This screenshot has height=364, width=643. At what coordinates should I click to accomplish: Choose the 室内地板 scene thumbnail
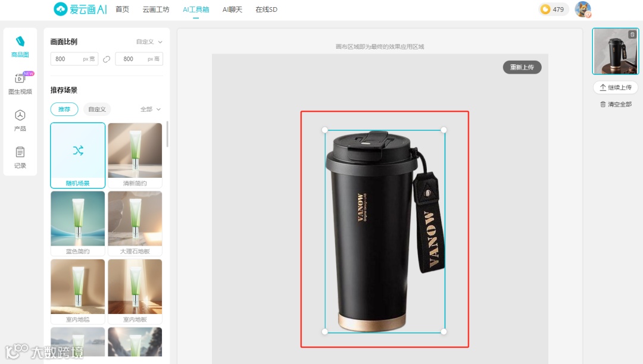click(135, 291)
